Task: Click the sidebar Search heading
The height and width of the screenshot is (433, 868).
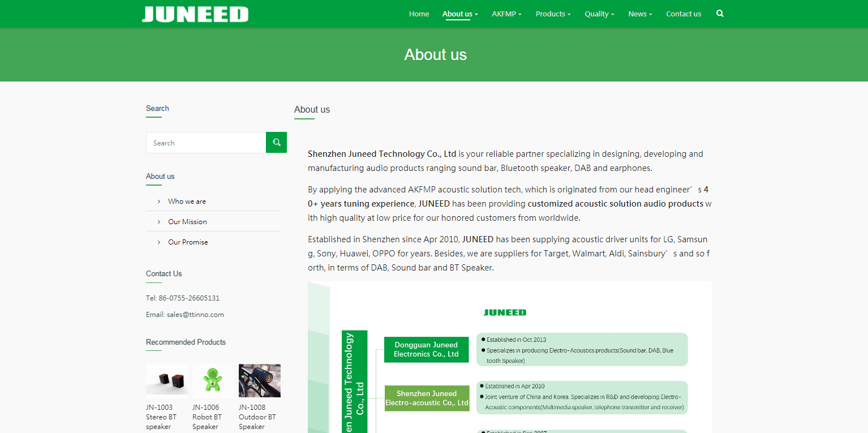Action: pyautogui.click(x=157, y=109)
